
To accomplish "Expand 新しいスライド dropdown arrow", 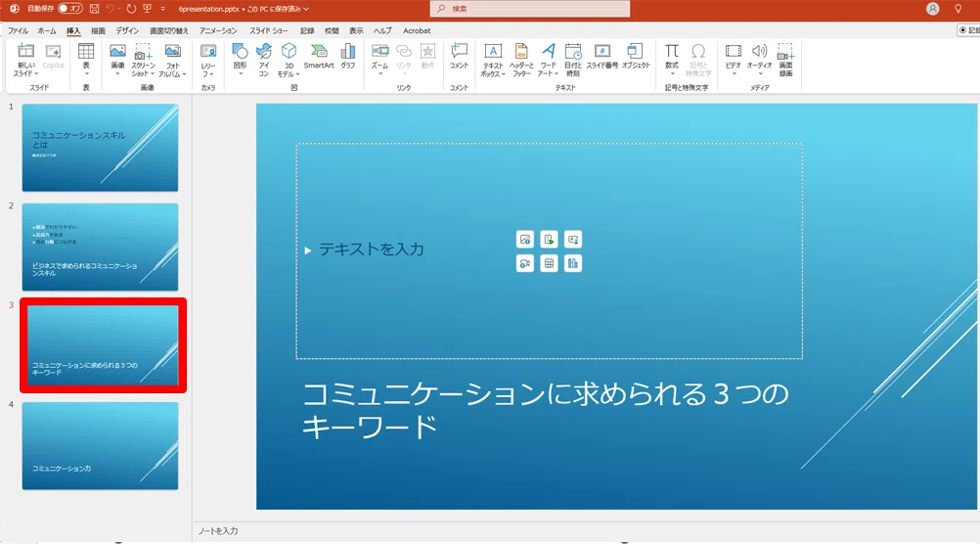I will (36, 73).
